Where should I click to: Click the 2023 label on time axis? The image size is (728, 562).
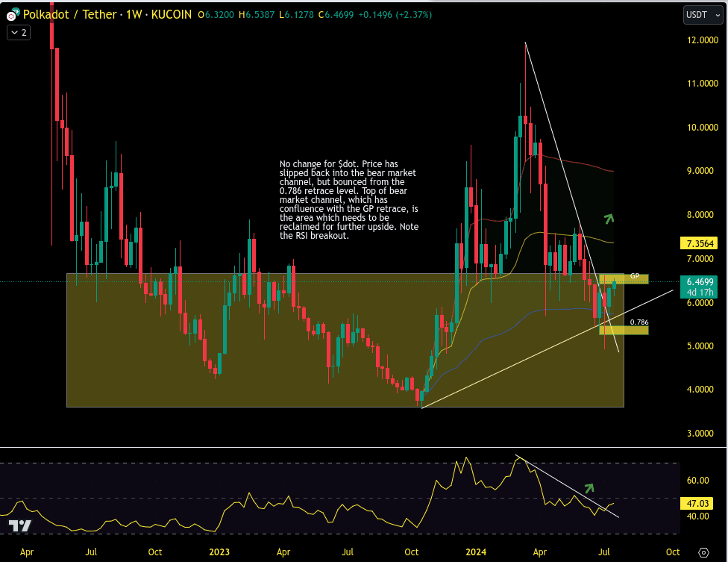pyautogui.click(x=219, y=552)
